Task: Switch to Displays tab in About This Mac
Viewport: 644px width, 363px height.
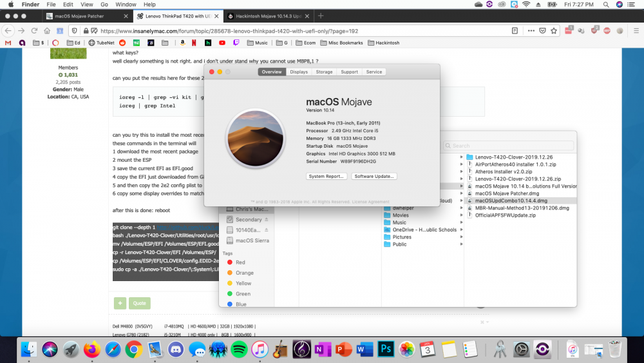Action: tap(299, 72)
